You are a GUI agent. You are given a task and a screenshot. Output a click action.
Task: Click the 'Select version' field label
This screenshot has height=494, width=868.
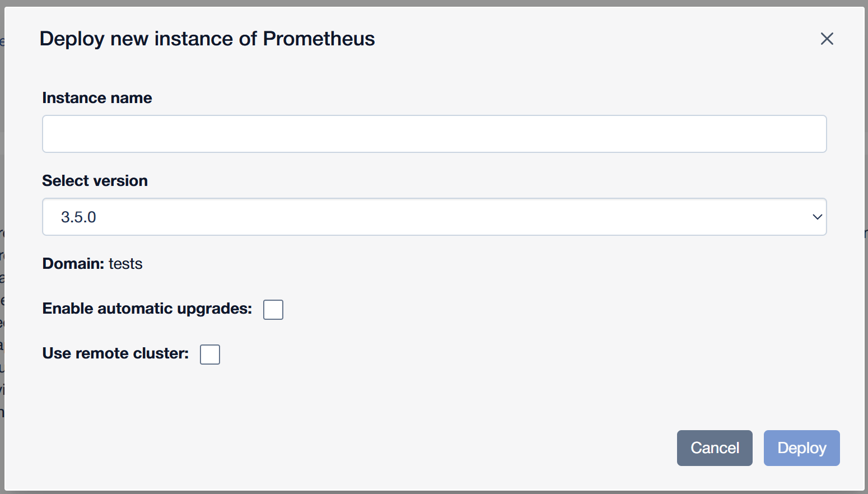point(95,181)
